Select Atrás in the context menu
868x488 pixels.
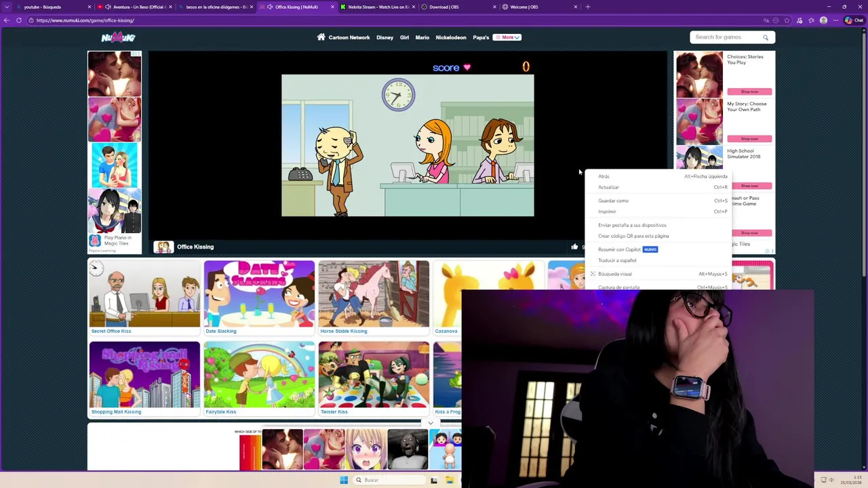pyautogui.click(x=658, y=176)
